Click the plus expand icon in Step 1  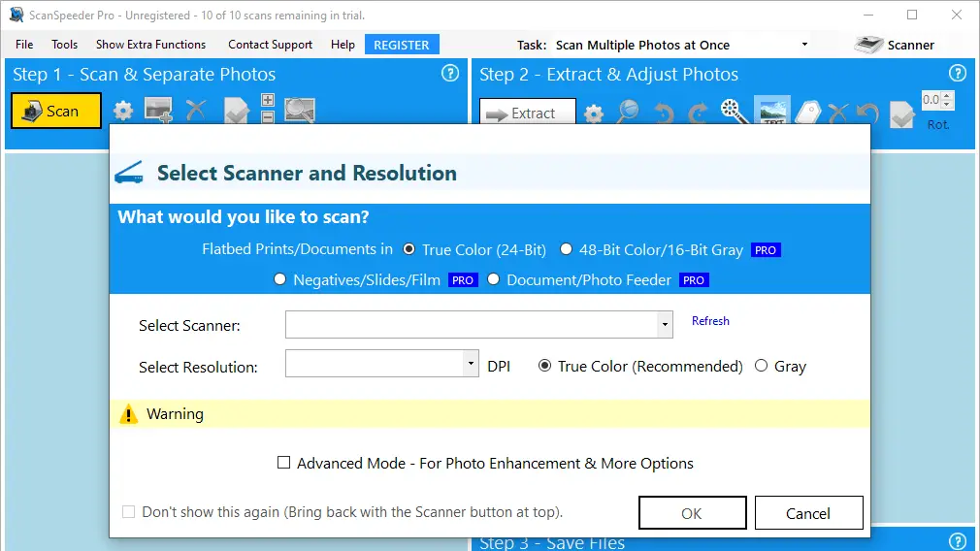[268, 100]
